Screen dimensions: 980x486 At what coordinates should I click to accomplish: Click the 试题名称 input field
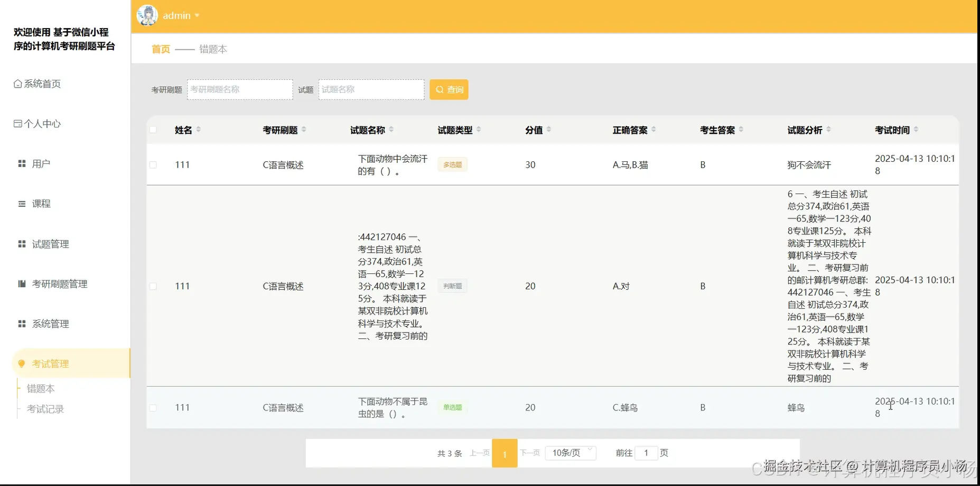(x=371, y=89)
